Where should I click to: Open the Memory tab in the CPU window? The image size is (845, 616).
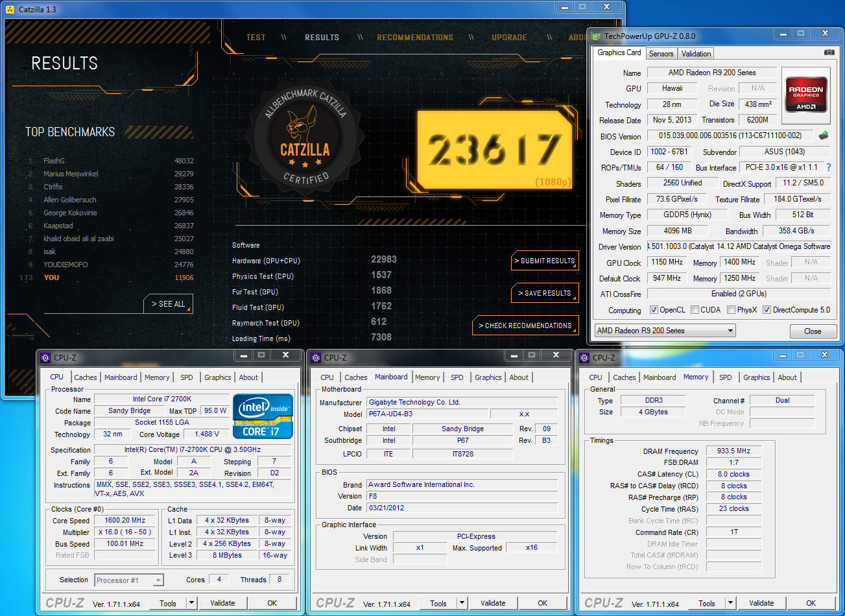pos(157,377)
